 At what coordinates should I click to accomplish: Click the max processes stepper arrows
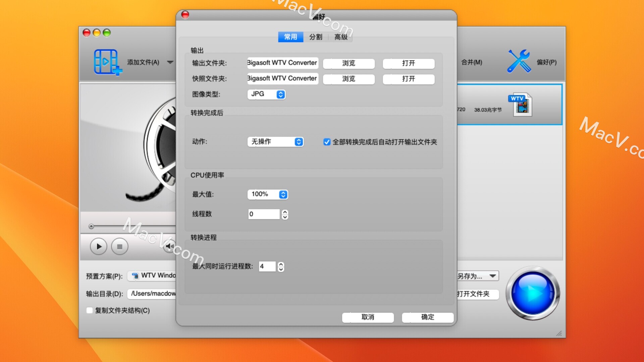(281, 266)
